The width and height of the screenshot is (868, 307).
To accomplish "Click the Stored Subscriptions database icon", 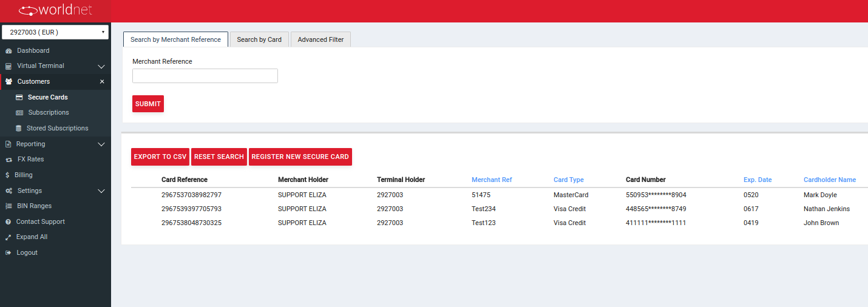I will tap(19, 129).
